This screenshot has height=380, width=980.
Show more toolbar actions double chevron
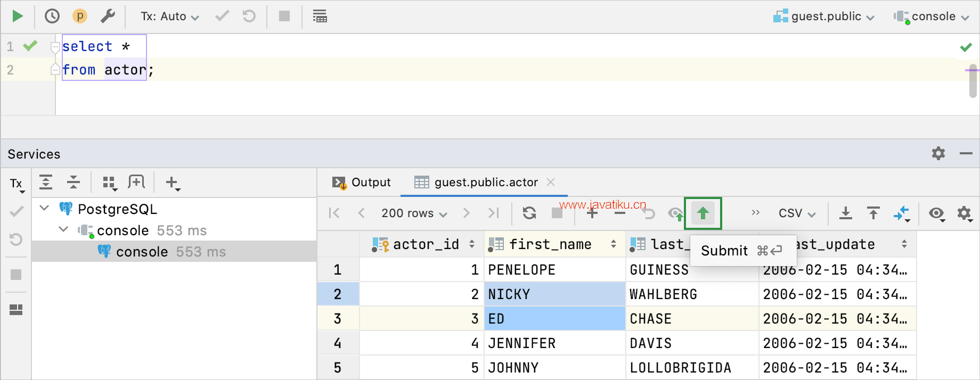tap(755, 212)
